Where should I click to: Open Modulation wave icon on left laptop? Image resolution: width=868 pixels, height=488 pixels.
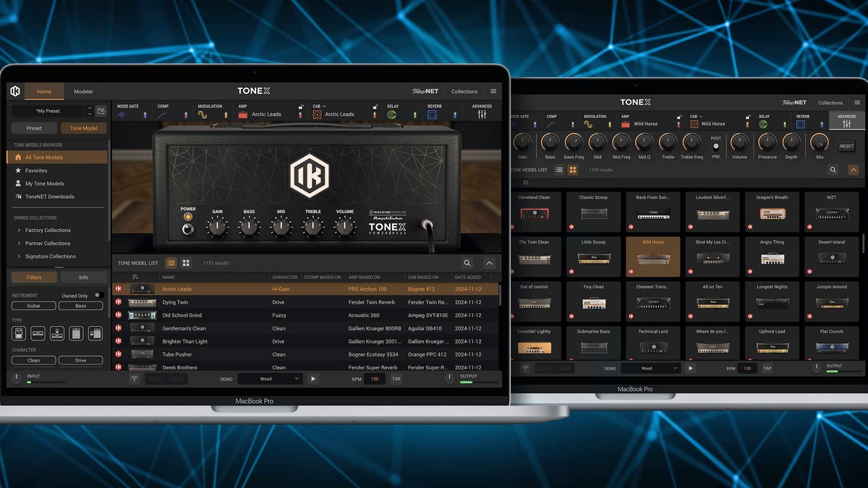coord(203,114)
